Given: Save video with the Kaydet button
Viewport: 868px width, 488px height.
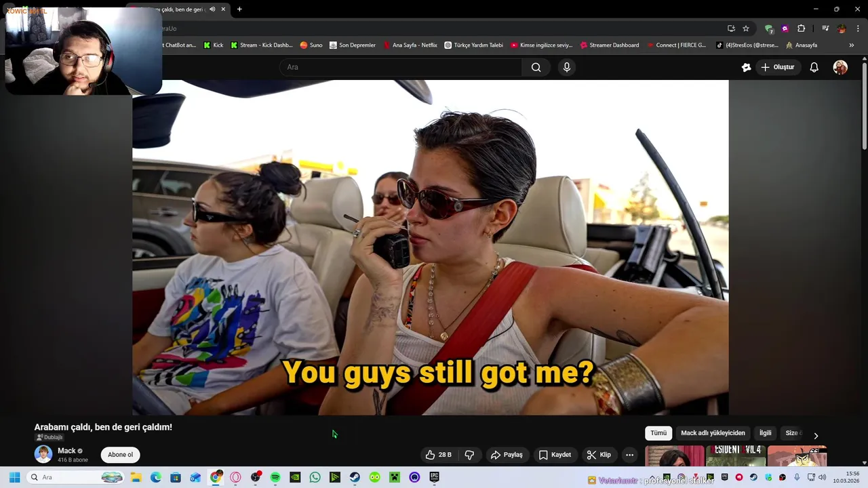Looking at the screenshot, I should tap(555, 455).
